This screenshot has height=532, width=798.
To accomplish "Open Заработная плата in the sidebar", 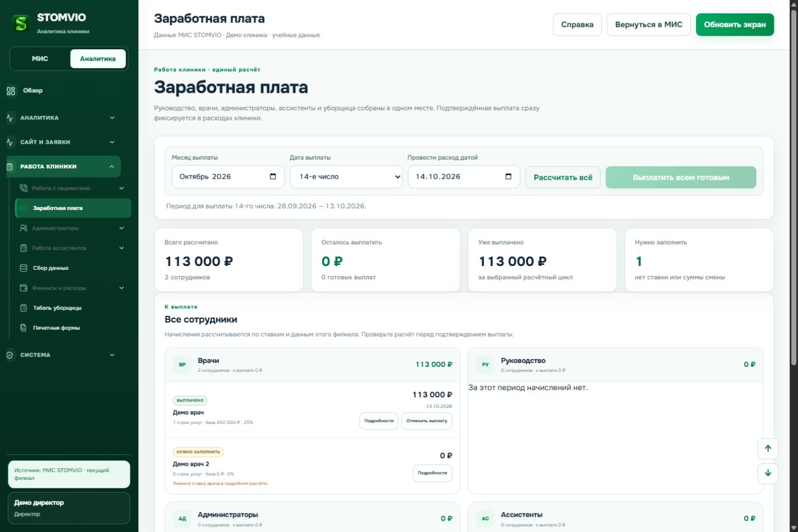I will (73, 208).
